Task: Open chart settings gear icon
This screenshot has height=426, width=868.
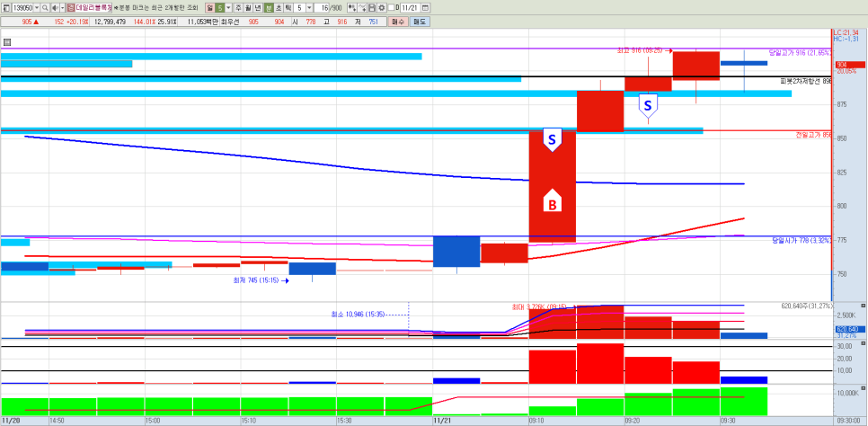Action: 381,8
